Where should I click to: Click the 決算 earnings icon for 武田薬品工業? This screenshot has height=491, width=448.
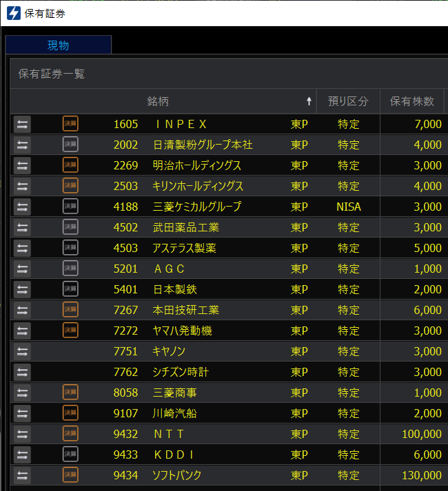(70, 227)
